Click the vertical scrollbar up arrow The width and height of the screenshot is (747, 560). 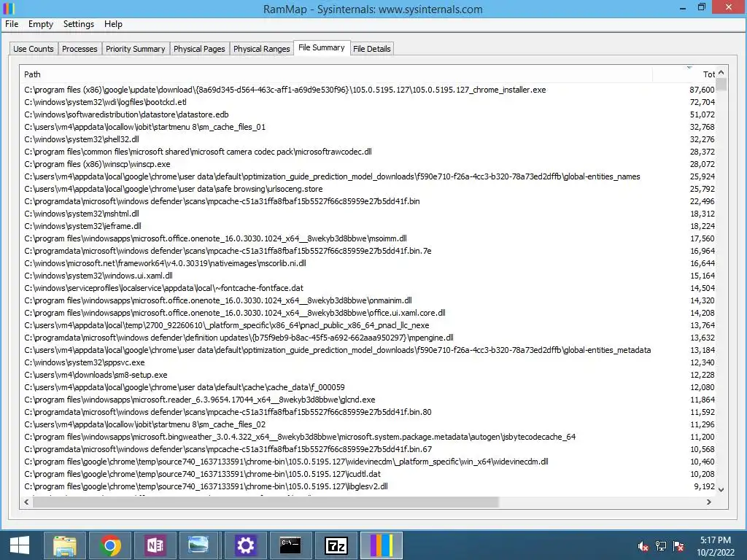click(x=721, y=72)
